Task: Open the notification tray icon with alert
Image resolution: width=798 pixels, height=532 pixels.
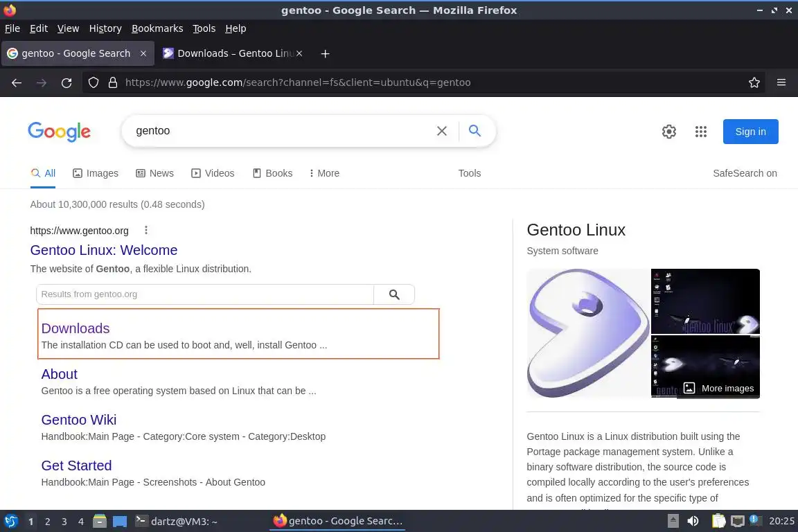Action: pyautogui.click(x=756, y=520)
